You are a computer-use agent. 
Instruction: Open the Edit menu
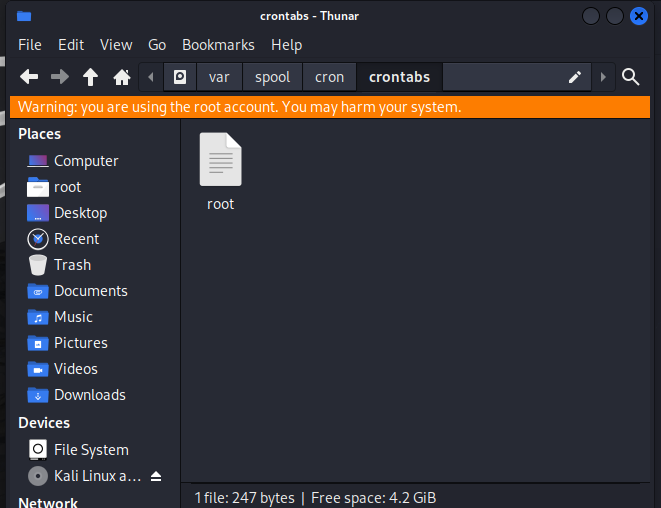coord(71,45)
